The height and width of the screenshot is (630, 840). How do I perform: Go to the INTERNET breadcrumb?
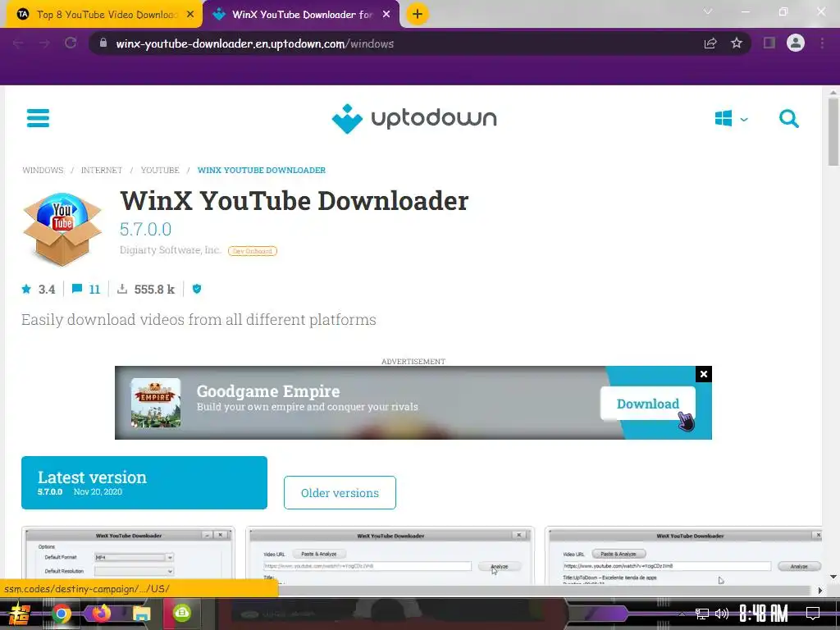[102, 170]
